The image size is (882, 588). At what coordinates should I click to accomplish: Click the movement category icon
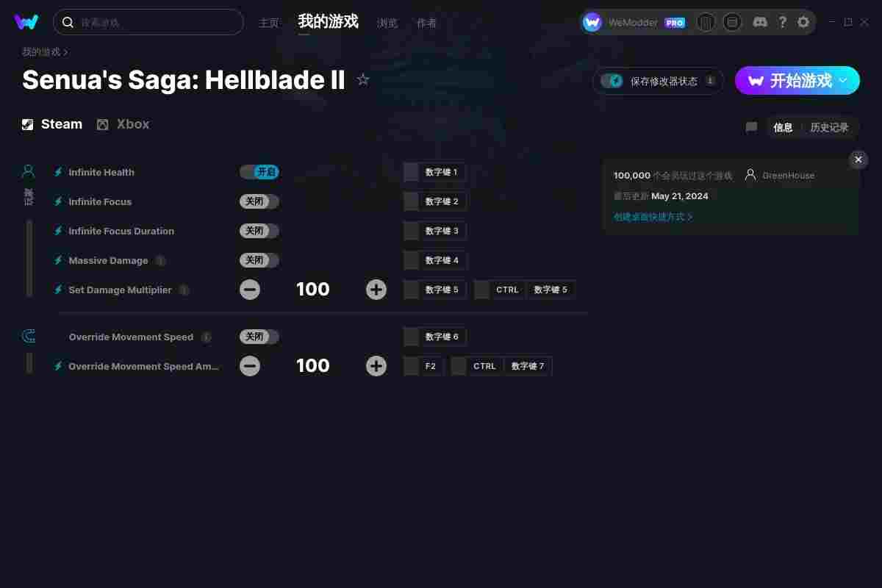pyautogui.click(x=29, y=337)
